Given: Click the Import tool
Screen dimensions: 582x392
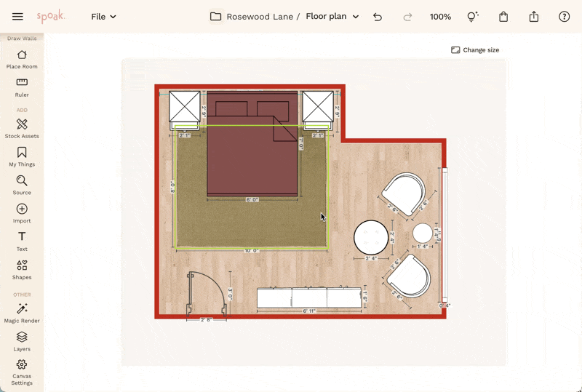Looking at the screenshot, I should point(22,213).
